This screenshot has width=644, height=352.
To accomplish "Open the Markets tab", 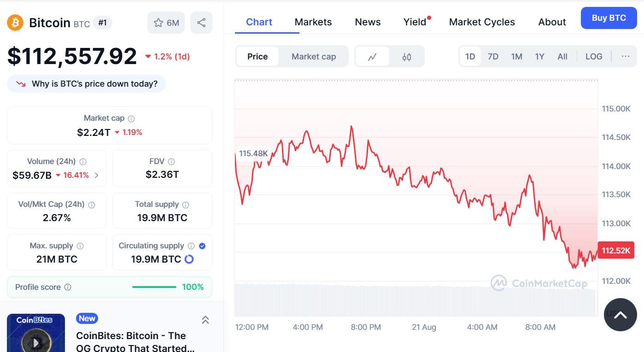I will [313, 22].
